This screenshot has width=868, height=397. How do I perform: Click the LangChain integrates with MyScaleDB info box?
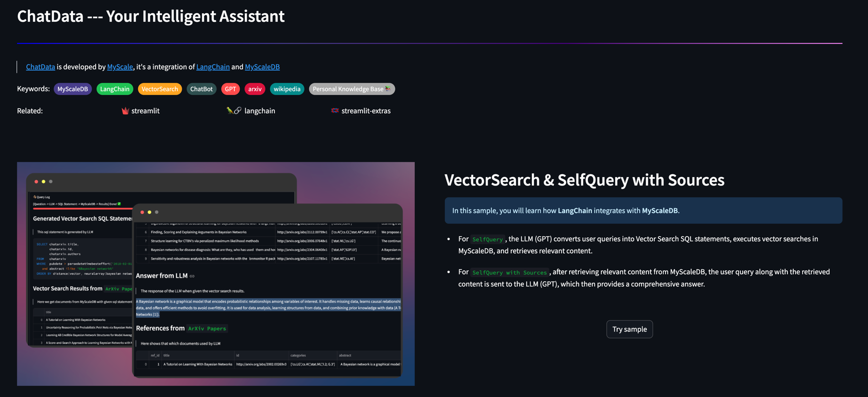tap(643, 211)
